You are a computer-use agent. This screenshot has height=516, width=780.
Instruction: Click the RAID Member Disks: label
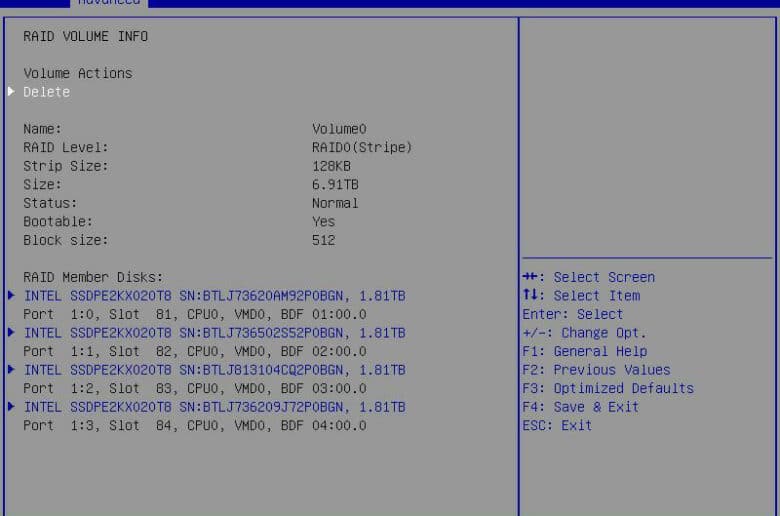click(x=93, y=277)
